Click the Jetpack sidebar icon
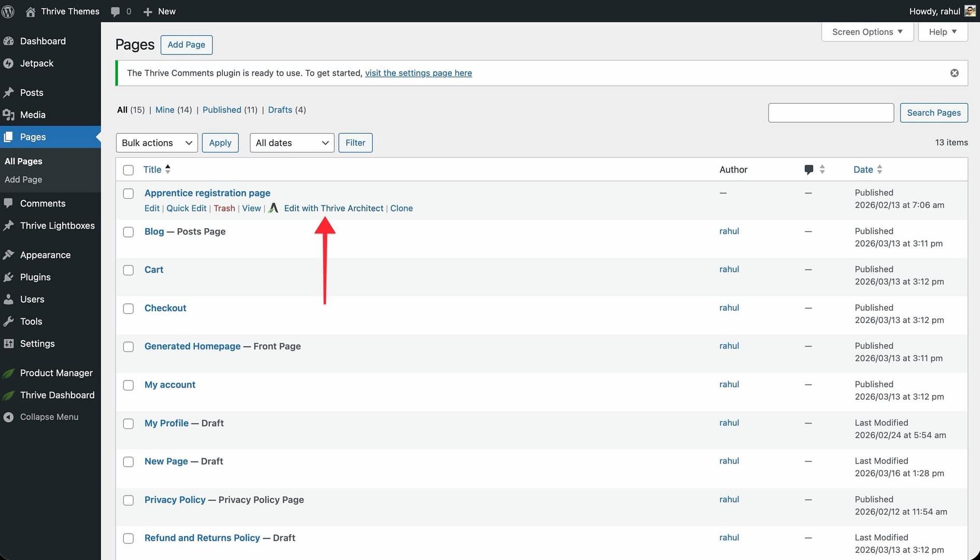The image size is (980, 560). click(8, 63)
